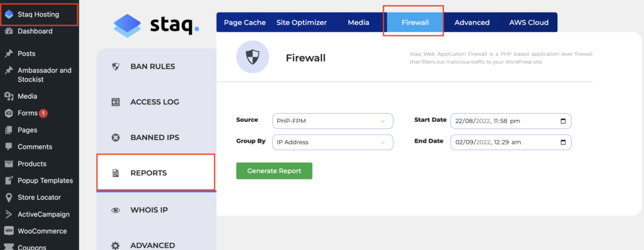Image resolution: width=644 pixels, height=250 pixels.
Task: Click the Reports document icon
Action: (x=116, y=173)
